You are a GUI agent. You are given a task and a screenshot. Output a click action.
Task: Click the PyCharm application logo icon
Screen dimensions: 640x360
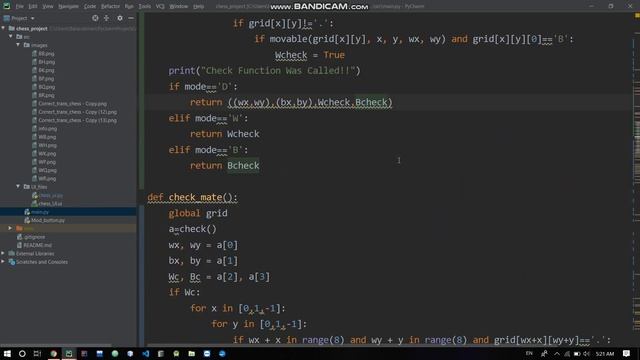7,6
